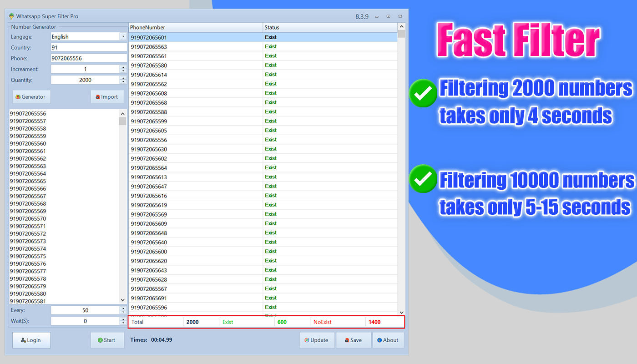Click down arrow of generated list scrollbar
637x364 pixels.
122,300
